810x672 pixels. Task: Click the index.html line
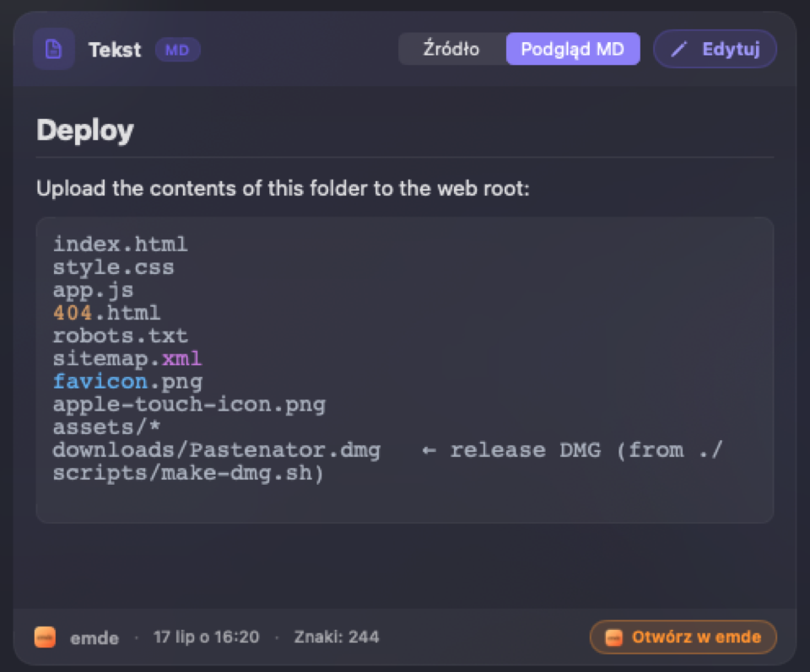tap(121, 245)
